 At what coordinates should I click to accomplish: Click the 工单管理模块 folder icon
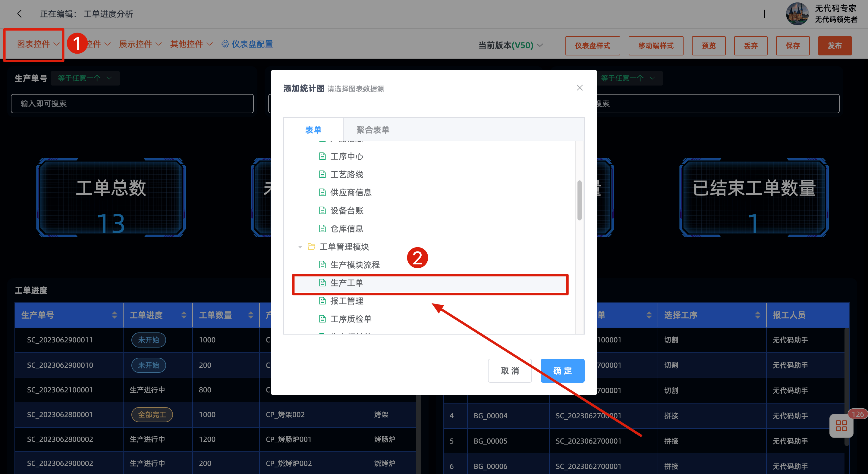coord(311,247)
